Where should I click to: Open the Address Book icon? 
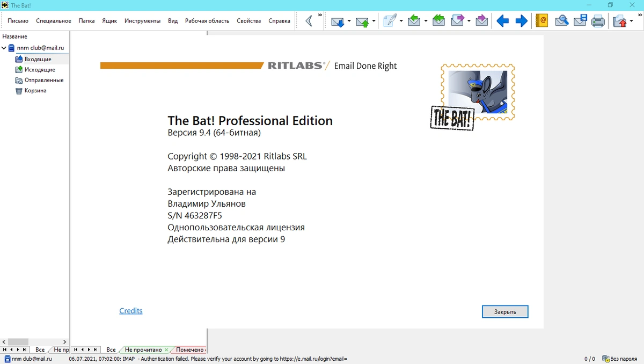(541, 21)
